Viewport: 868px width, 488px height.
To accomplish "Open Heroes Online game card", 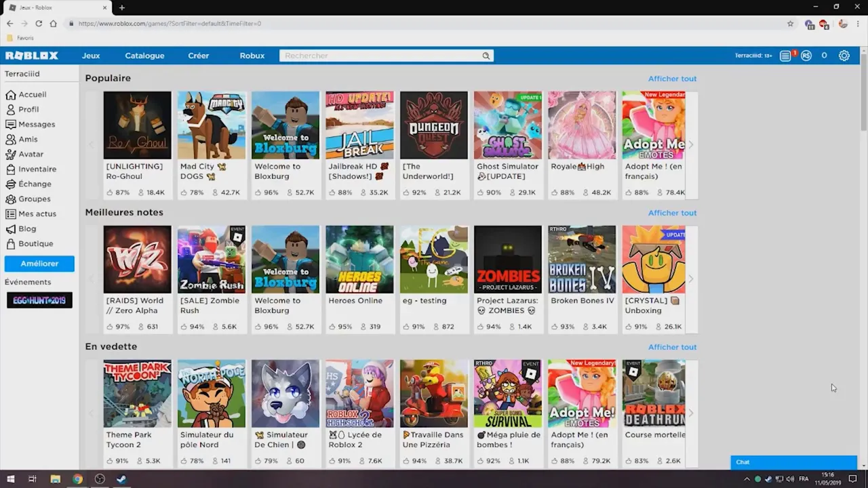I will click(359, 279).
